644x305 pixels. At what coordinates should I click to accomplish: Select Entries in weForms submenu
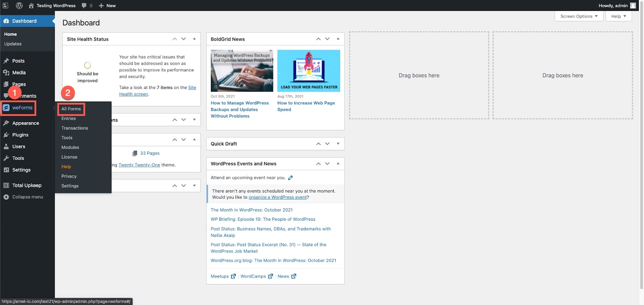click(x=68, y=118)
